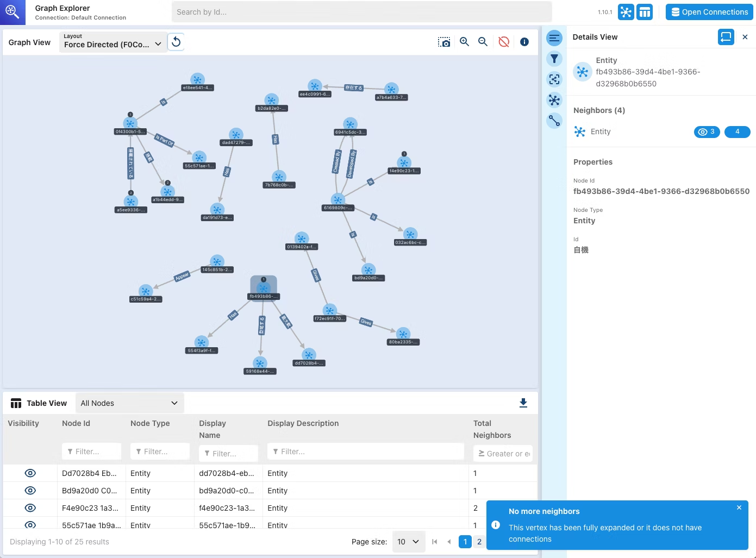
Task: Download a screenshot of the graph
Action: coord(444,42)
